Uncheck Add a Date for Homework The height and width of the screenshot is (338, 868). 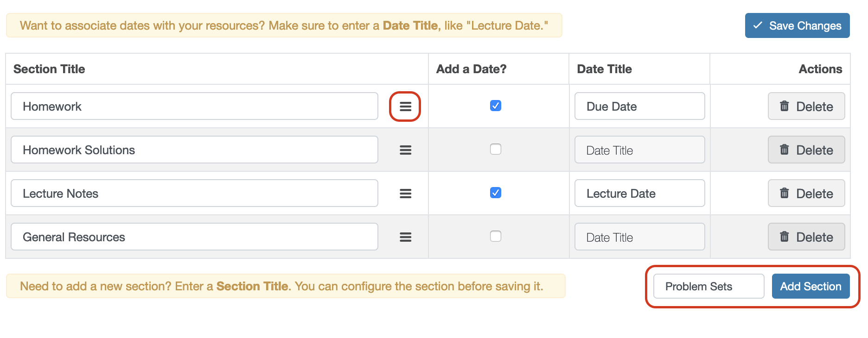(x=496, y=106)
